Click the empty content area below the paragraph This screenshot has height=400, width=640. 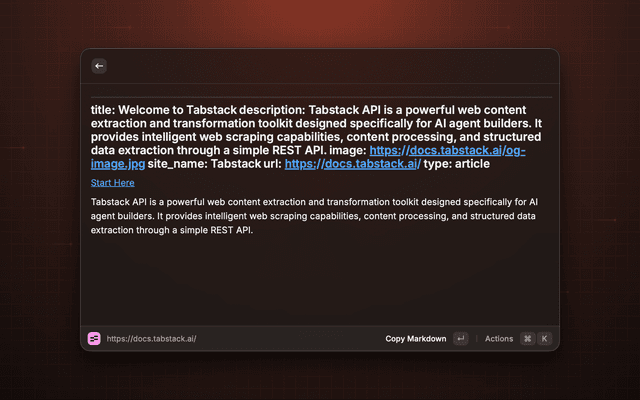click(x=320, y=282)
